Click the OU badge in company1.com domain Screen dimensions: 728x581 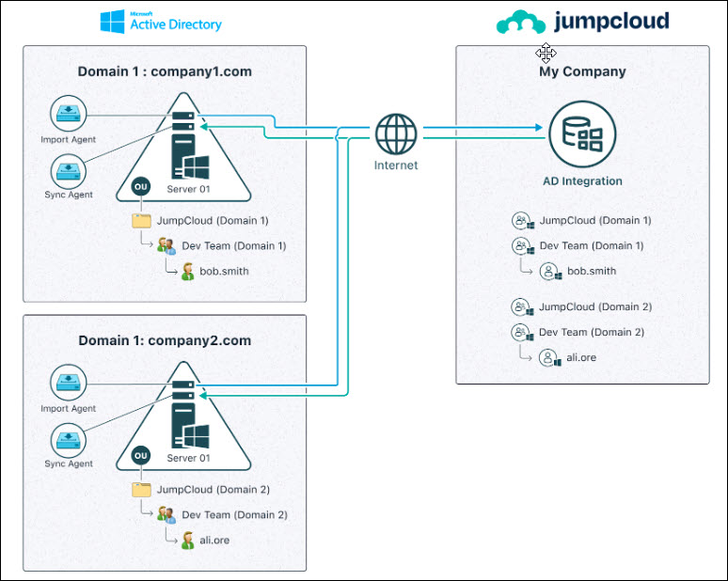[141, 188]
